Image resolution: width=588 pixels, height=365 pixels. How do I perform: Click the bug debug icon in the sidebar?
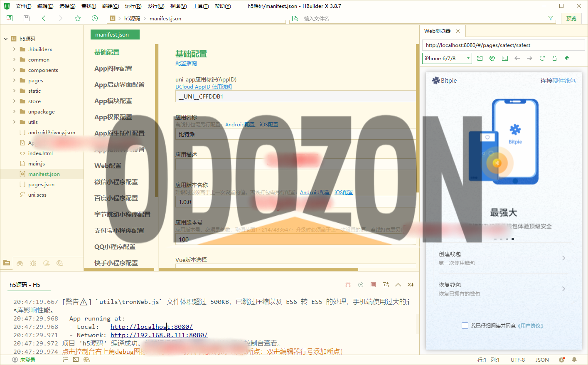[x=33, y=263]
